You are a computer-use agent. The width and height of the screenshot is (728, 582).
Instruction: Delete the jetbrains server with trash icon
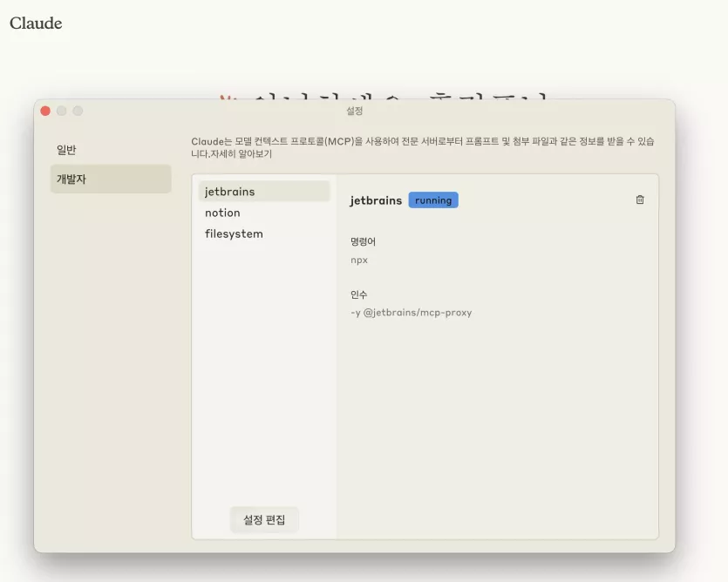click(640, 200)
